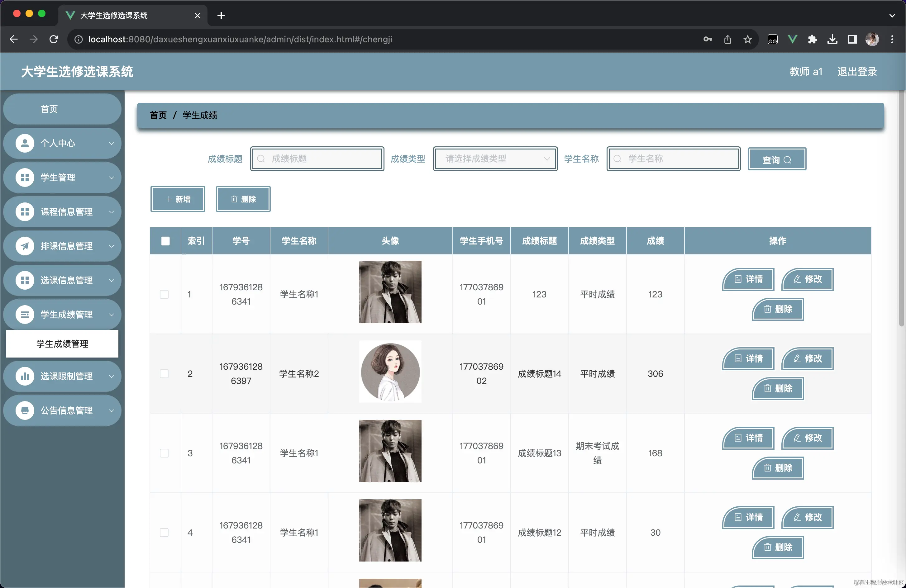The image size is (906, 588).
Task: Toggle the select-all checkbox in table header
Action: pyautogui.click(x=165, y=241)
